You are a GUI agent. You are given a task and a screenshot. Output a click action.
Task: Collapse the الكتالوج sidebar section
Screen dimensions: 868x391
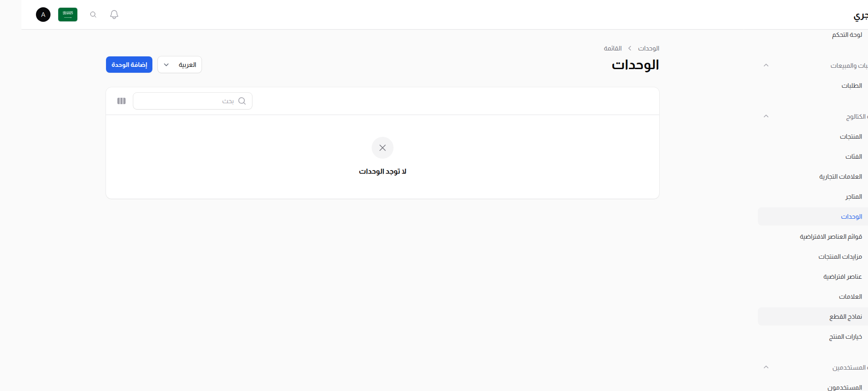pyautogui.click(x=766, y=116)
